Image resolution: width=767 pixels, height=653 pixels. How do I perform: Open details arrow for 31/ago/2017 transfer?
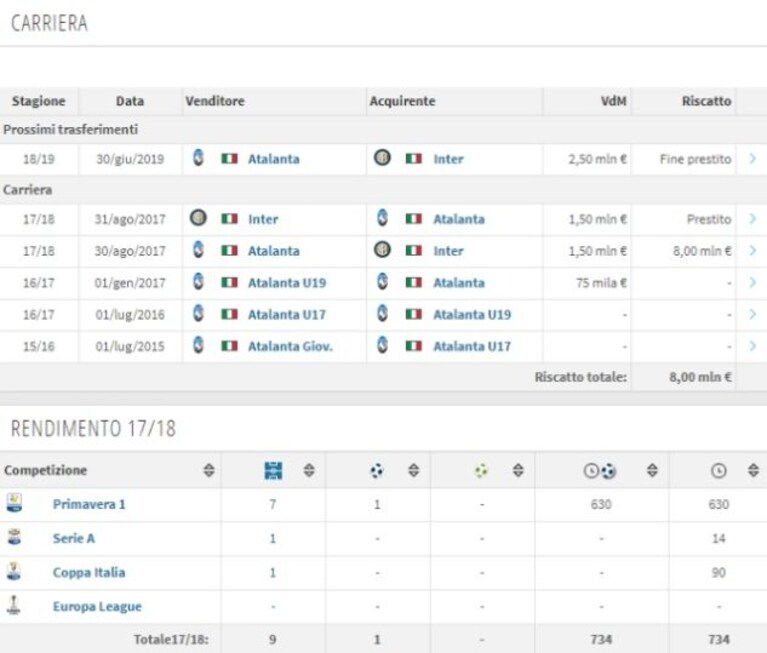click(x=753, y=219)
